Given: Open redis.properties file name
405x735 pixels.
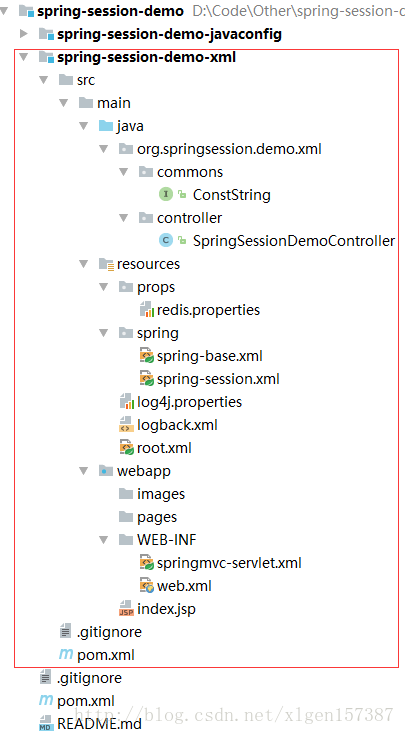Looking at the screenshot, I should [208, 310].
